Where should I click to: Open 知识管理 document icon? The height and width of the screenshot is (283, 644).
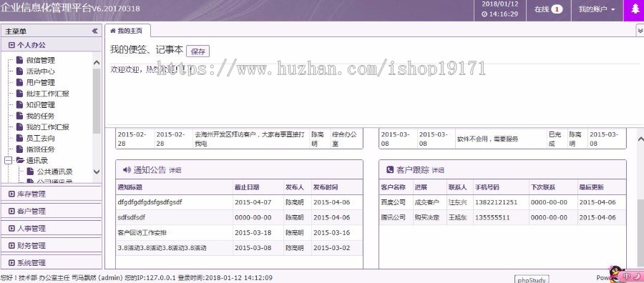coord(19,104)
